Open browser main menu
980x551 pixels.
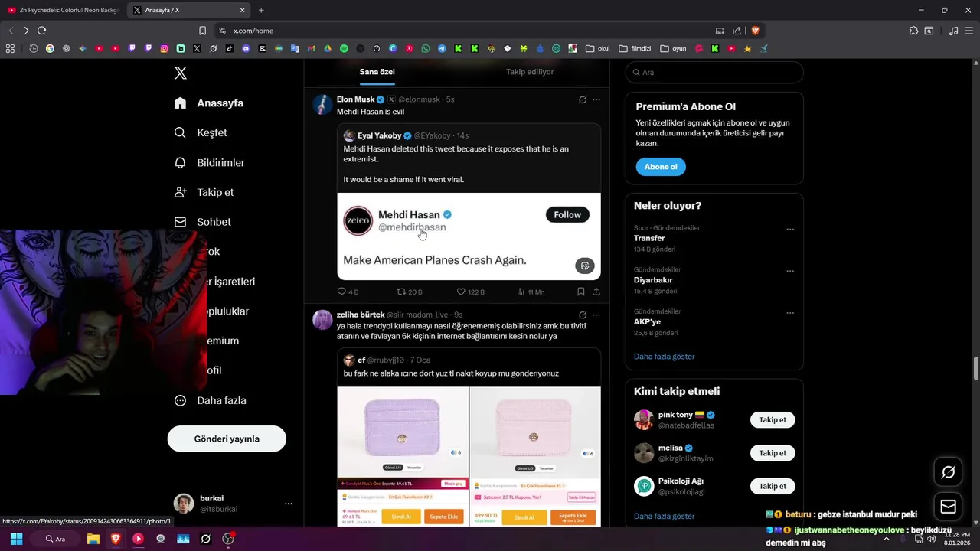969,31
